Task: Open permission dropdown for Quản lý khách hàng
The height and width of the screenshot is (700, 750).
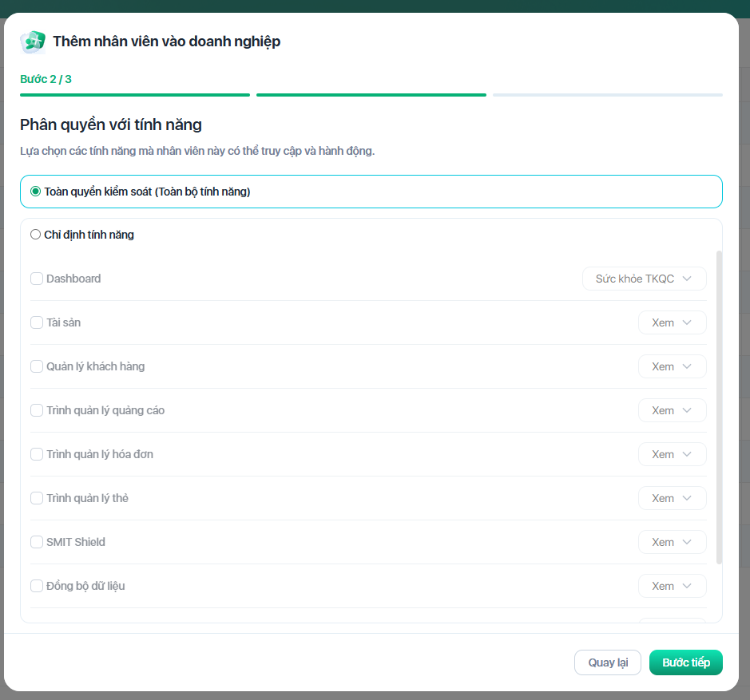Action: (x=672, y=366)
